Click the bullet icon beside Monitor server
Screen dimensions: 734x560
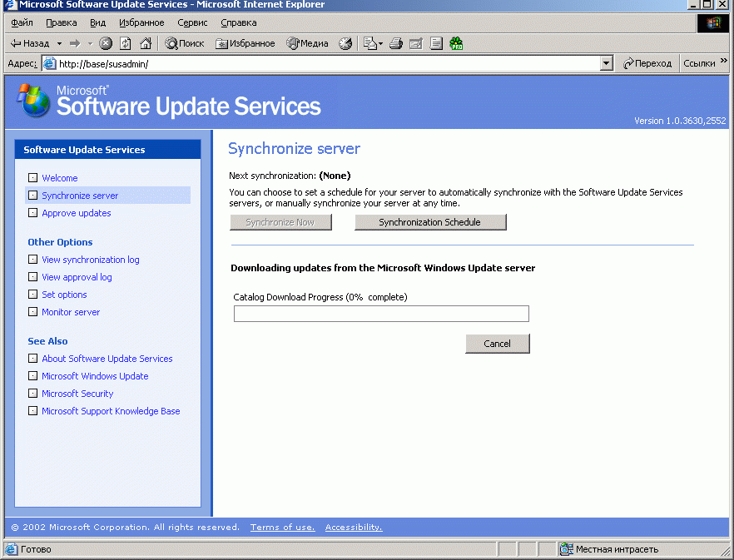point(32,312)
